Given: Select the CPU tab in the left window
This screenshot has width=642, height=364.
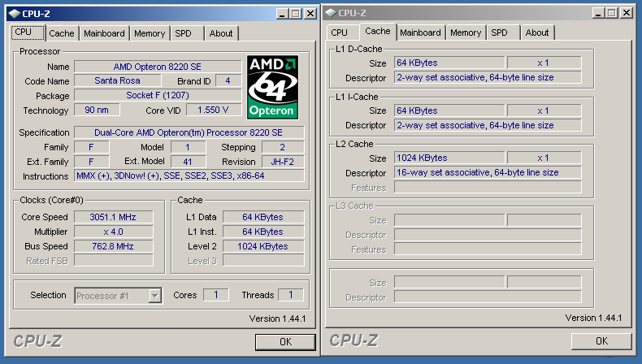Looking at the screenshot, I should point(28,32).
